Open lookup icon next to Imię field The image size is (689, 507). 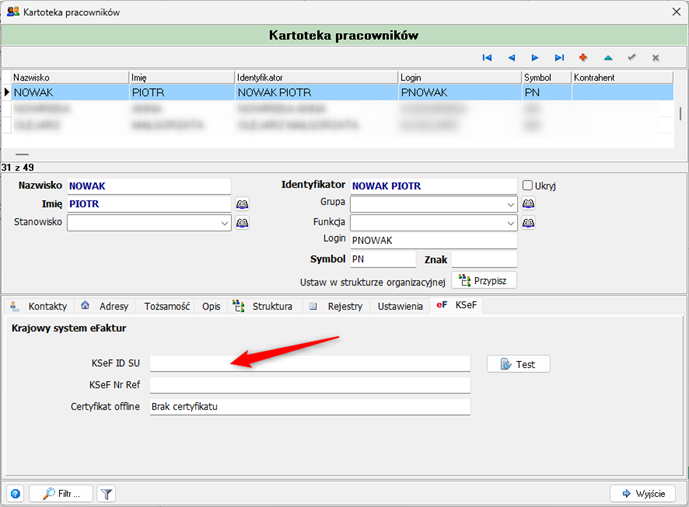click(x=242, y=204)
